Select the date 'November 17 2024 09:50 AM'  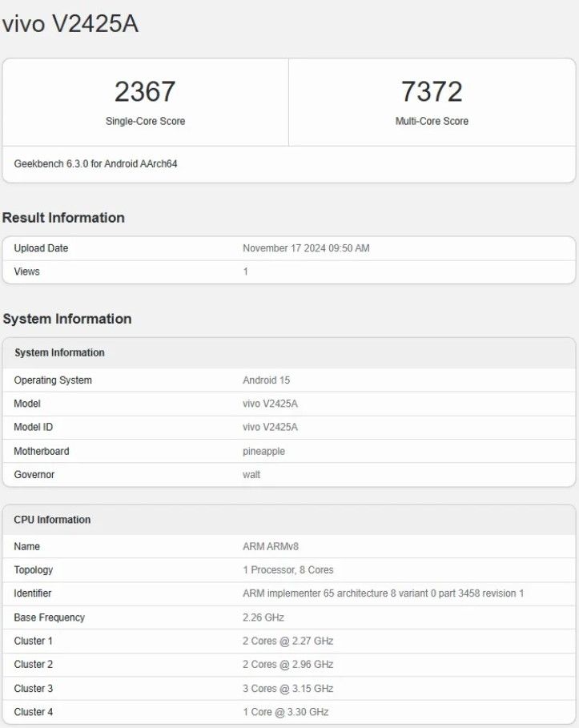click(306, 248)
